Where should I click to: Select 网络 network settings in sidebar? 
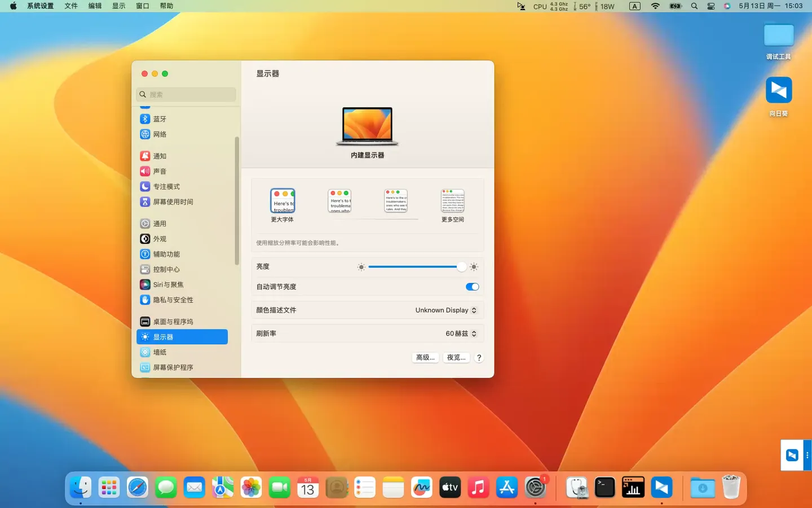click(160, 134)
